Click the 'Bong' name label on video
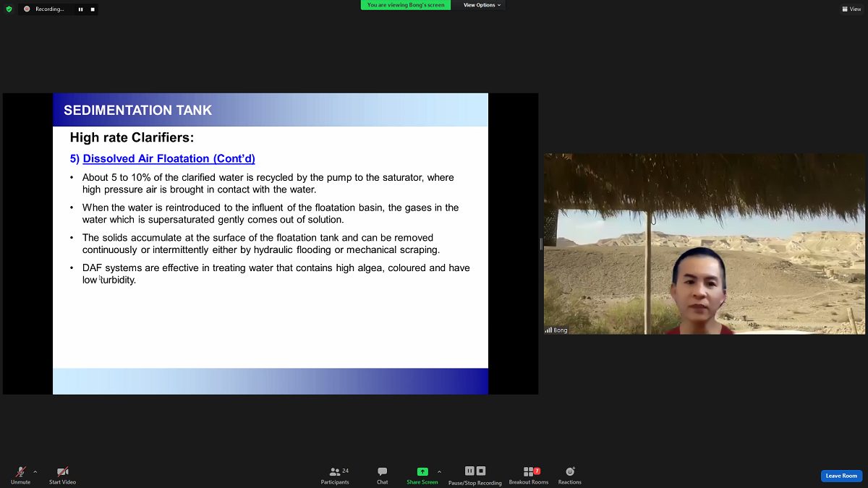 tap(561, 330)
